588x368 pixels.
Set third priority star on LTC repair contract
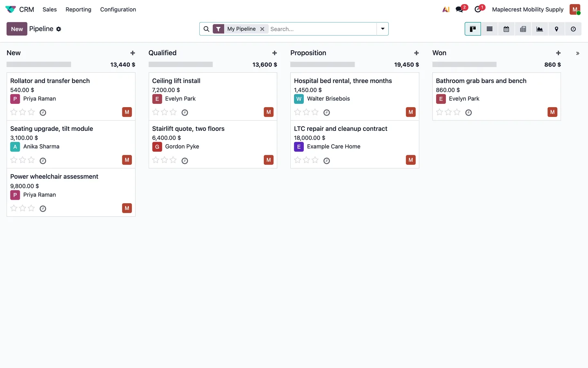pyautogui.click(x=315, y=160)
